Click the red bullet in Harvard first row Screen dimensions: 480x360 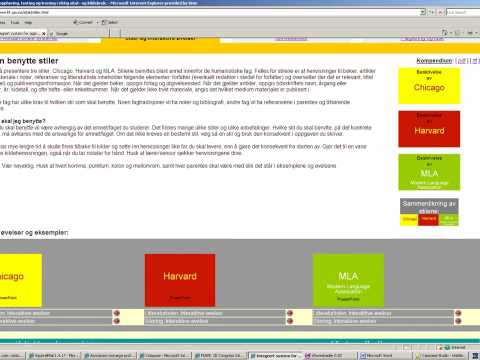(290, 313)
